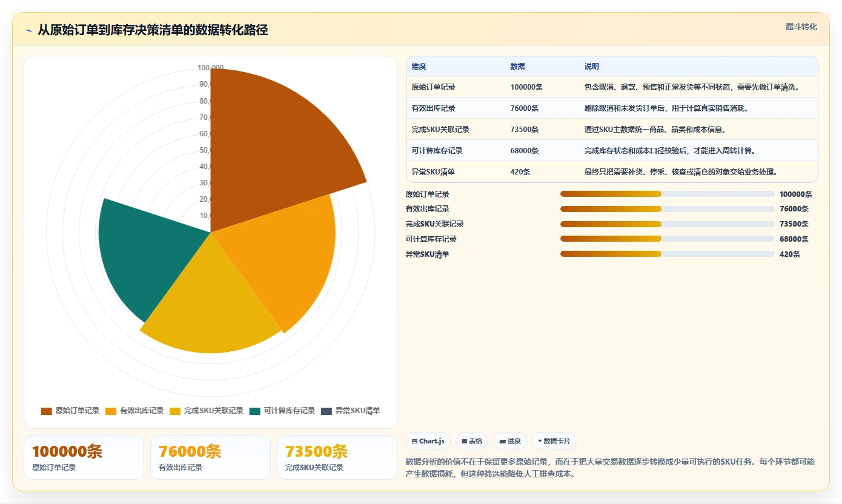
Task: Click the 数据卡片 chip
Action: tap(554, 441)
